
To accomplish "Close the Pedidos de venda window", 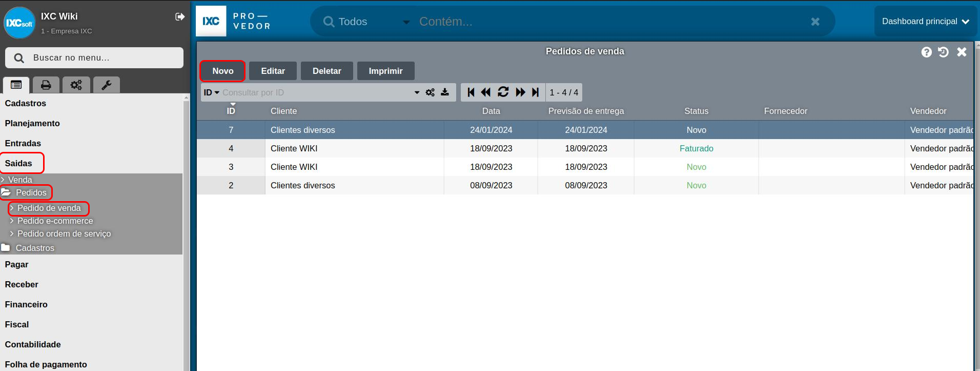I will tap(962, 52).
